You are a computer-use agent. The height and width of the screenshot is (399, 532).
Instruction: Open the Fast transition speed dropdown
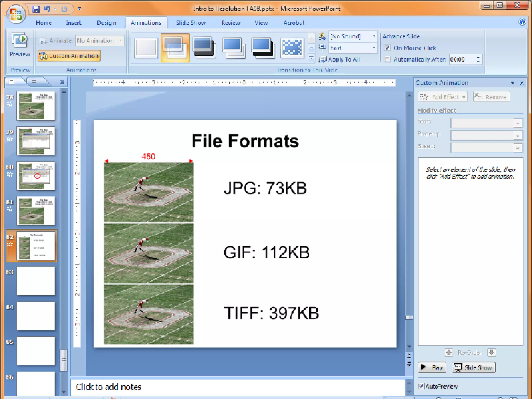tap(374, 48)
